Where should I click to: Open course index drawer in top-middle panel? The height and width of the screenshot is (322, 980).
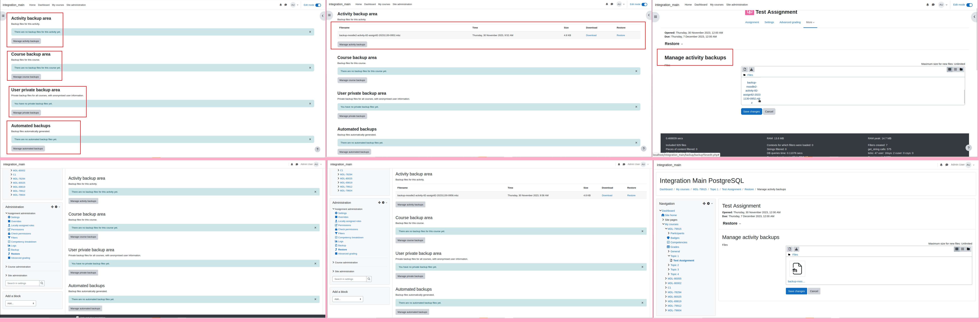pos(330,15)
